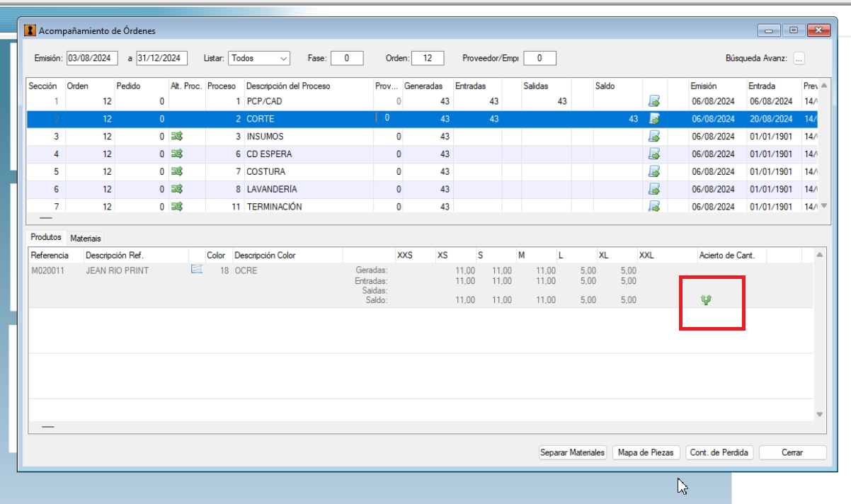Viewport: 851px width, 504px height.
Task: Click the document icon in LAVANDERÍA row
Action: pyautogui.click(x=654, y=189)
